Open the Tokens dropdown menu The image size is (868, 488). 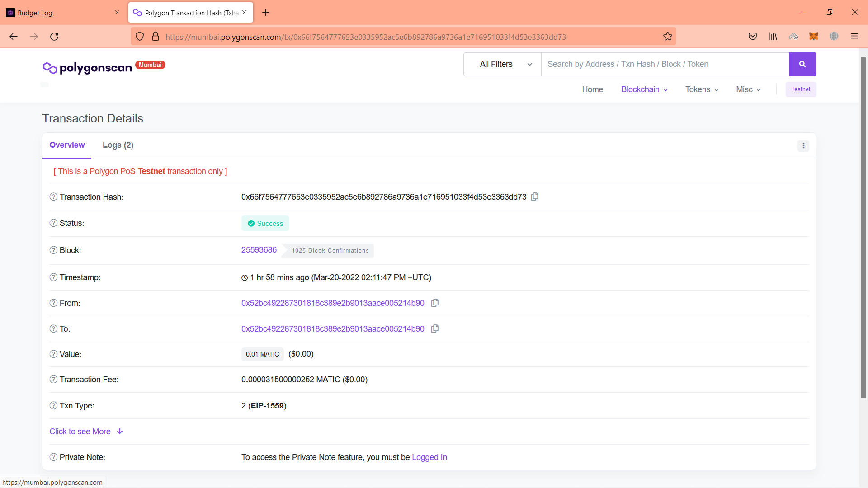click(701, 89)
